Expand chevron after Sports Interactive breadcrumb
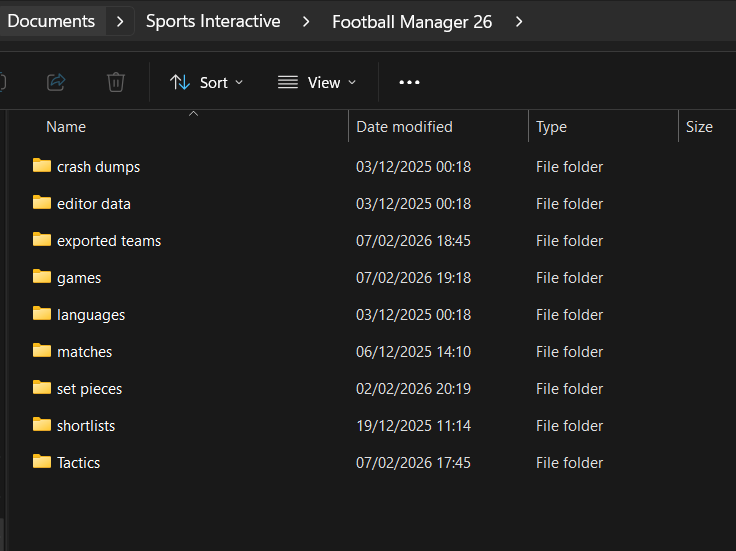The height and width of the screenshot is (551, 736). 307,21
